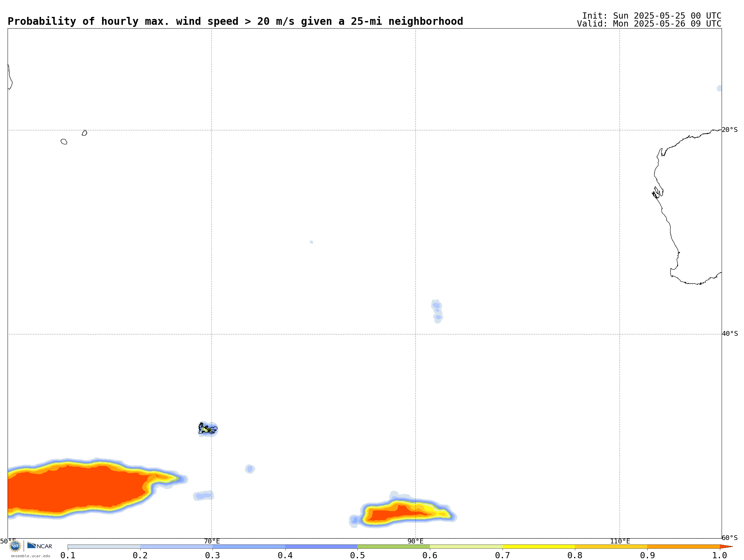Click the 40°S latitude label
Image resolution: width=744 pixels, height=560 pixels.
coord(730,334)
